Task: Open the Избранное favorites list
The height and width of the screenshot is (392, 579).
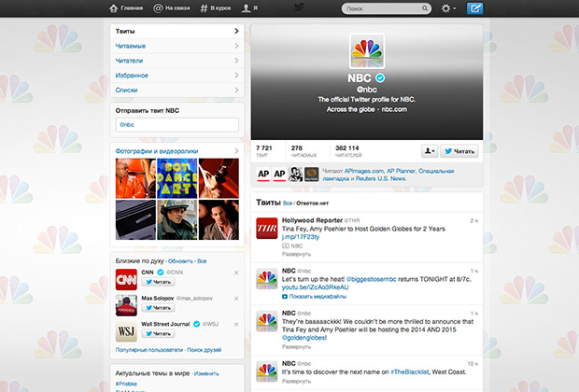Action: point(177,76)
